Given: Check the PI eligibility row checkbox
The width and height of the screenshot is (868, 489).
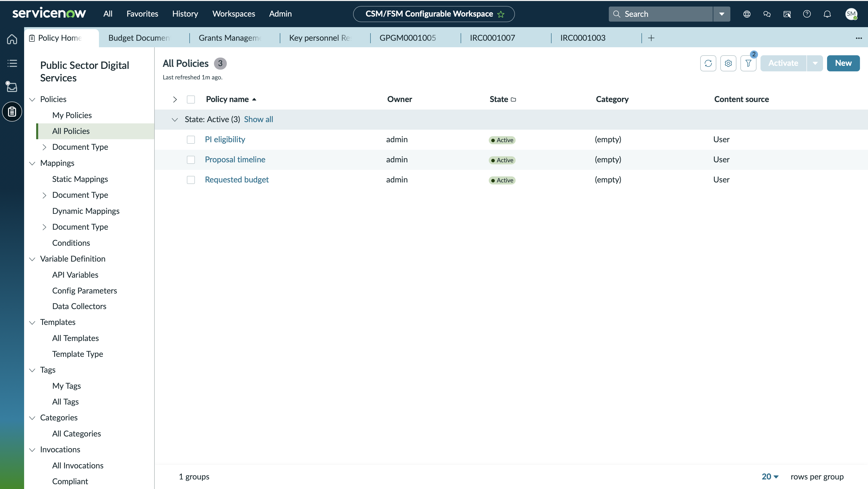Looking at the screenshot, I should [x=191, y=140].
